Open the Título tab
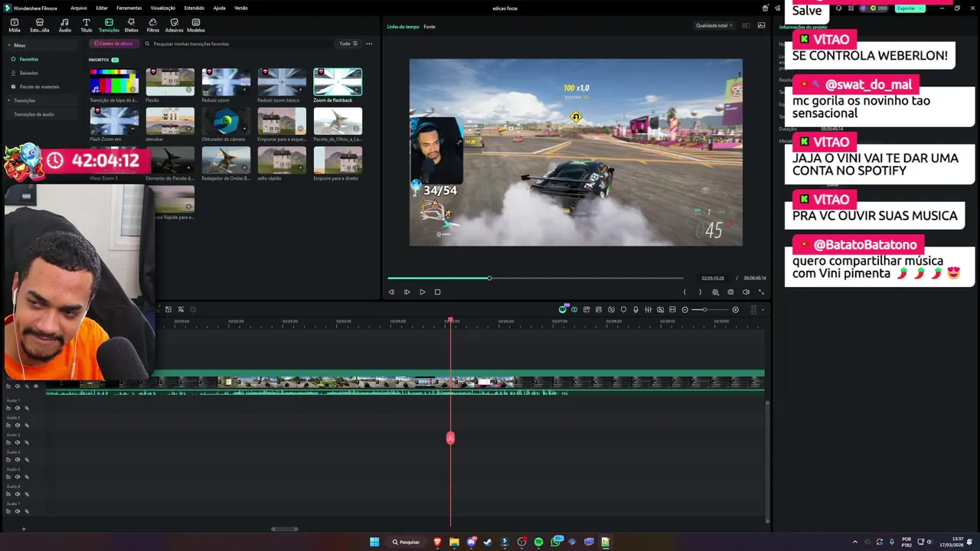980x551 pixels. 86,25
